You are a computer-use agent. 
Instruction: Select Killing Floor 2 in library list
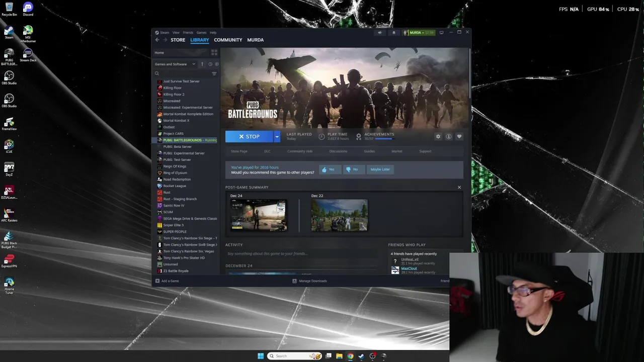(174, 94)
